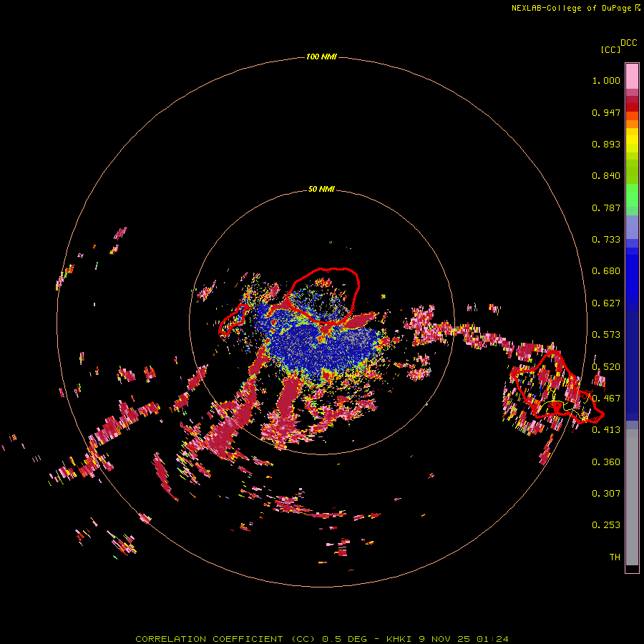This screenshot has width=644, height=644.
Task: Select the 0.467 scale value
Action: (x=606, y=399)
